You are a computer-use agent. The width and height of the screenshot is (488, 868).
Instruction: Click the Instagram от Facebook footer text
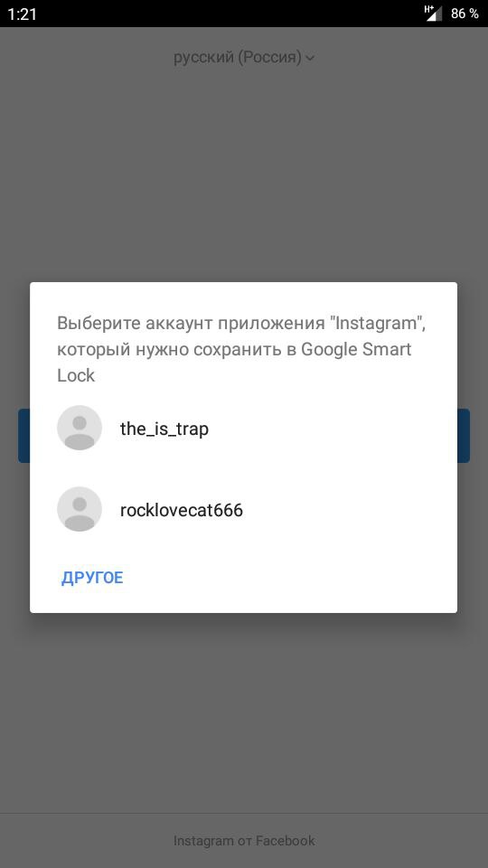pos(244,841)
